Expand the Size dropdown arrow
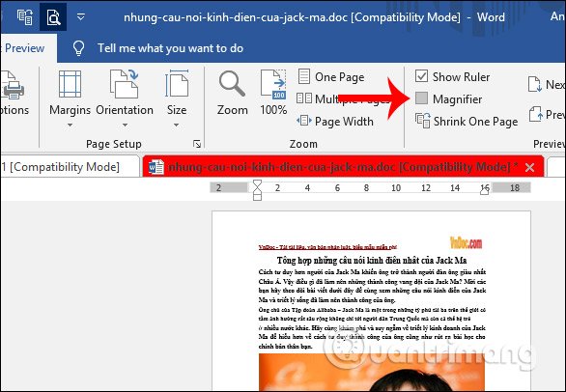This screenshot has width=566, height=392. click(176, 125)
